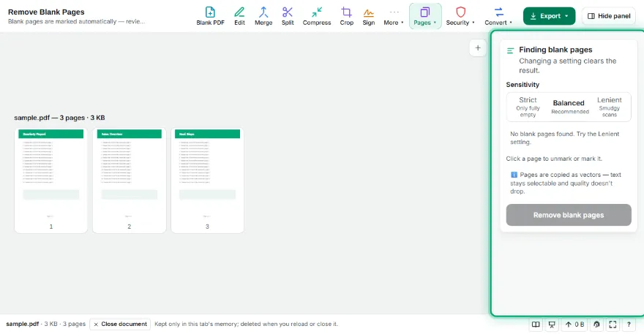Open the Pages dropdown menu
This screenshot has width=644, height=334.
pyautogui.click(x=425, y=16)
